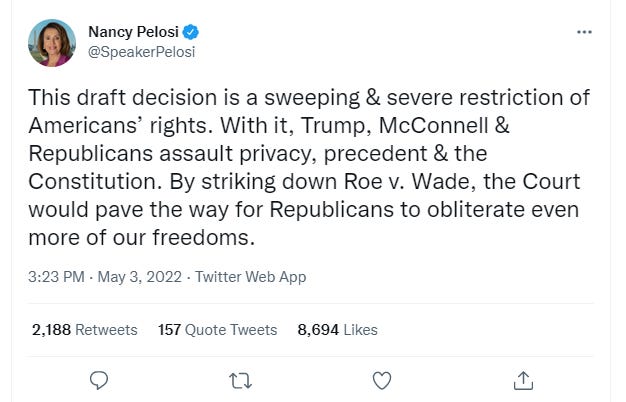Click the reply speech bubble icon
Screen dimensions: 626x402
pos(99,380)
